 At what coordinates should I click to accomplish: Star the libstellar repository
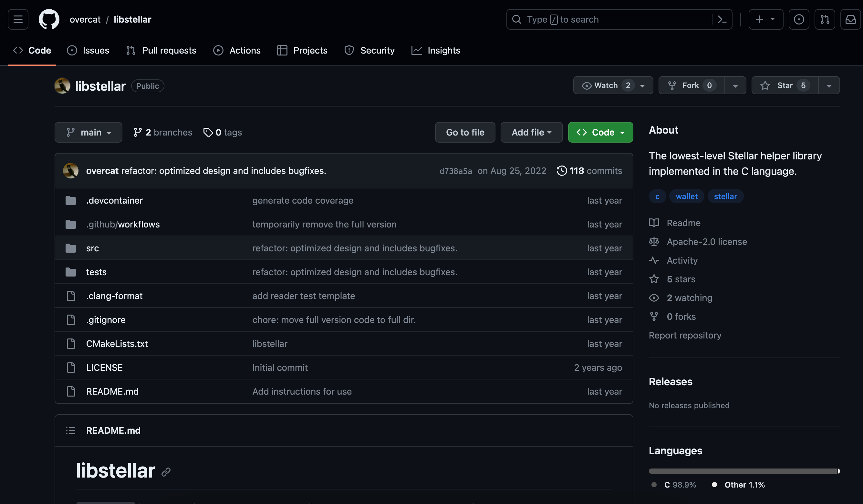coord(785,86)
